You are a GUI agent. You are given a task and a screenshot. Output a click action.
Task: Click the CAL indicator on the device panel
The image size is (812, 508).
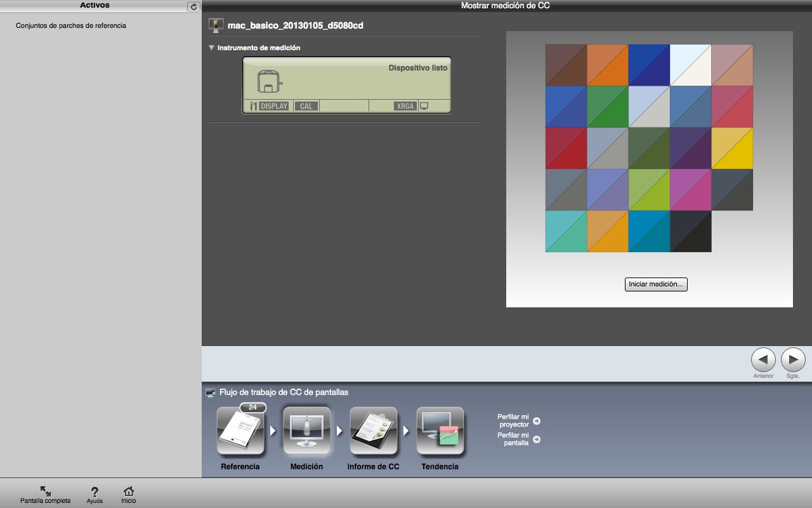coord(306,106)
